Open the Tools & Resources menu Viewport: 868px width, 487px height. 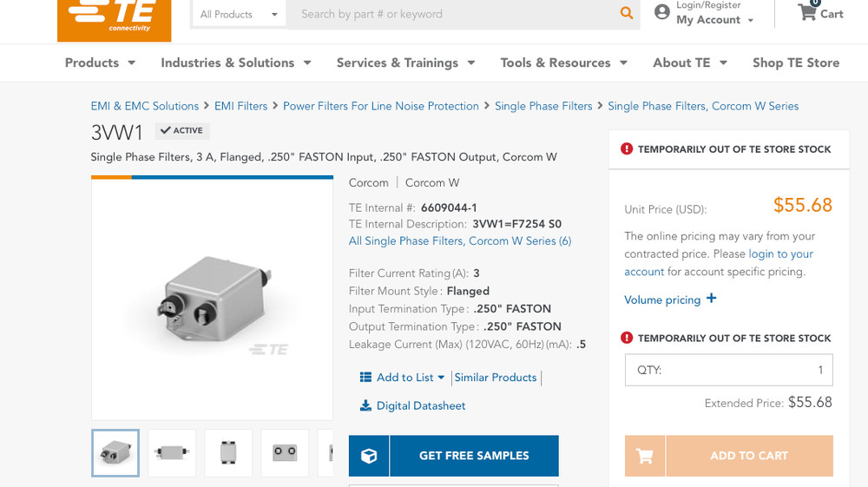point(563,63)
